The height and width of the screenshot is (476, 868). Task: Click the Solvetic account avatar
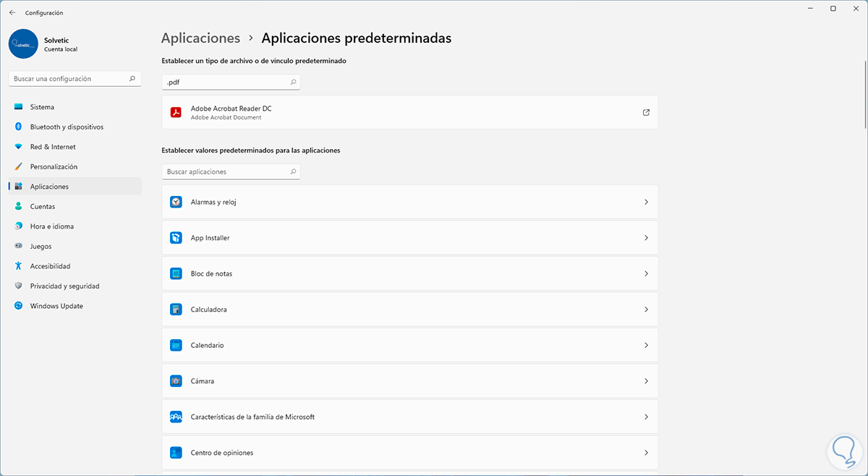click(x=24, y=44)
